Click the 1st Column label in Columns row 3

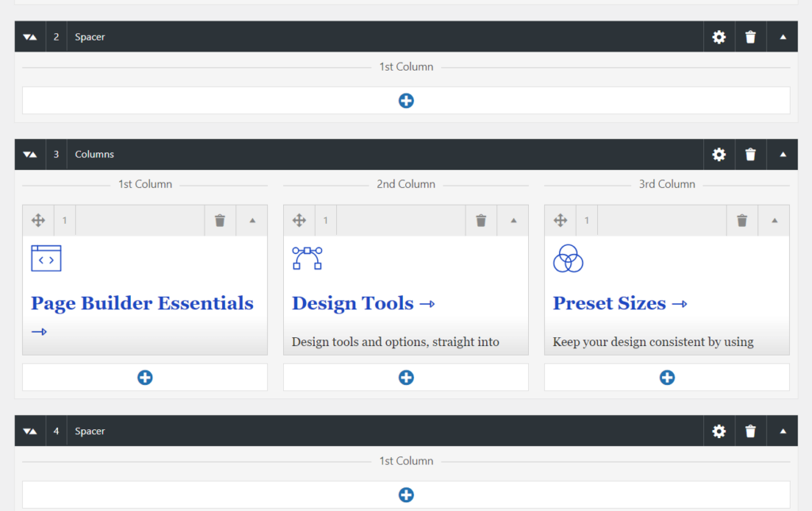pos(145,184)
